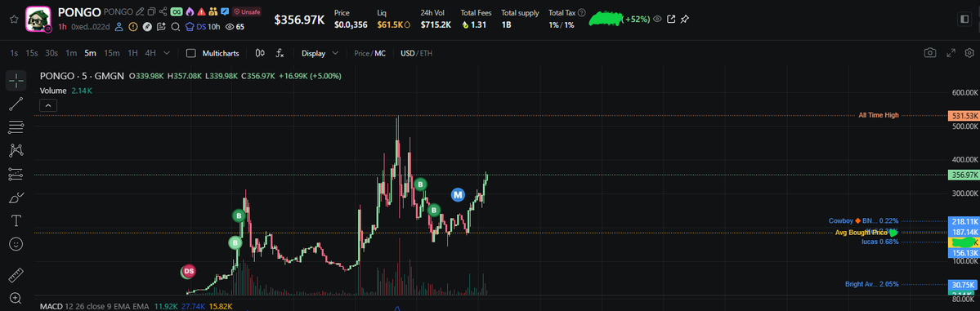Expand the chart to fullscreen
Image resolution: width=980 pixels, height=311 pixels.
click(x=951, y=53)
